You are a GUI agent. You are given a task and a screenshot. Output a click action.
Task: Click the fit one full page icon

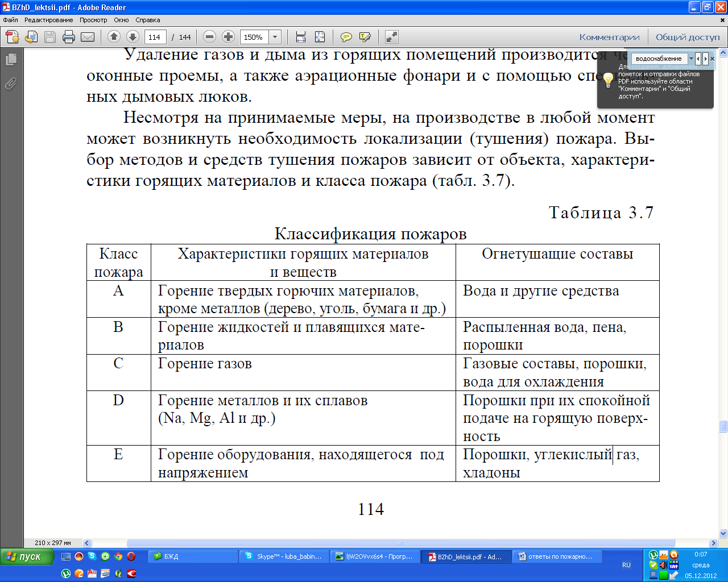[320, 37]
